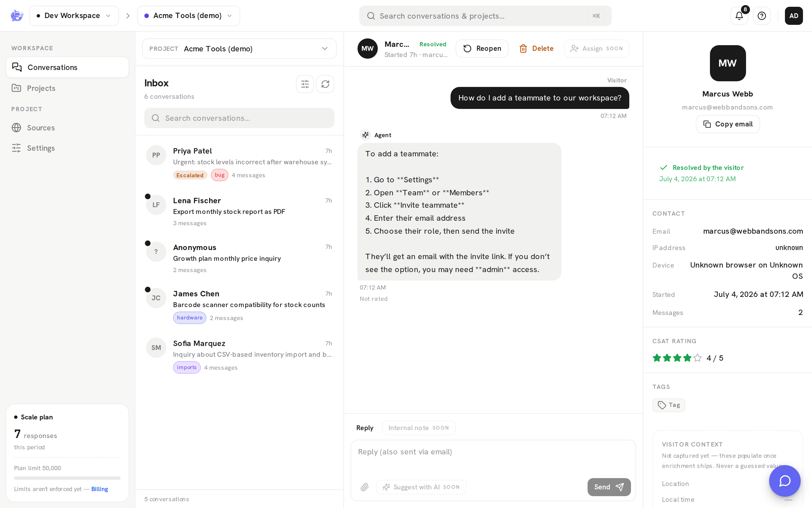
Task: Click the visitor message bubble
Action: [x=540, y=98]
